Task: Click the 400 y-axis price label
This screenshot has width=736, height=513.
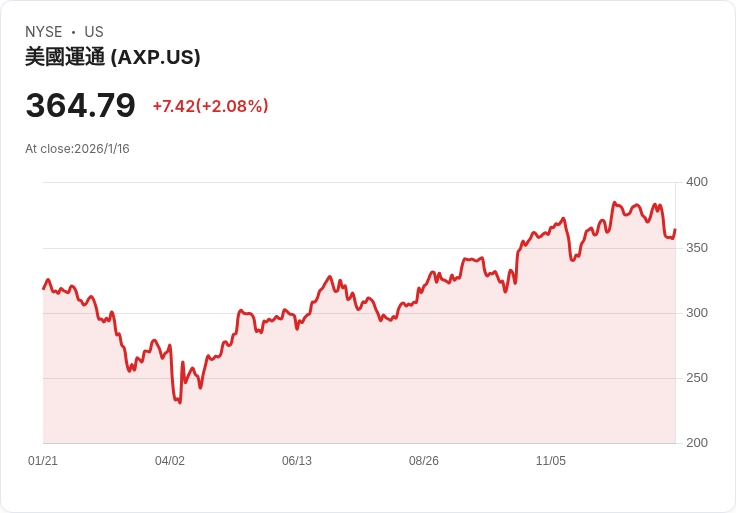Action: point(697,182)
